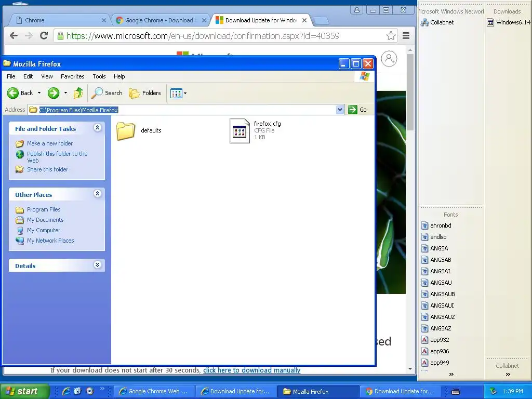Bookmark page with the star icon
This screenshot has width=532, height=399.
point(391,36)
